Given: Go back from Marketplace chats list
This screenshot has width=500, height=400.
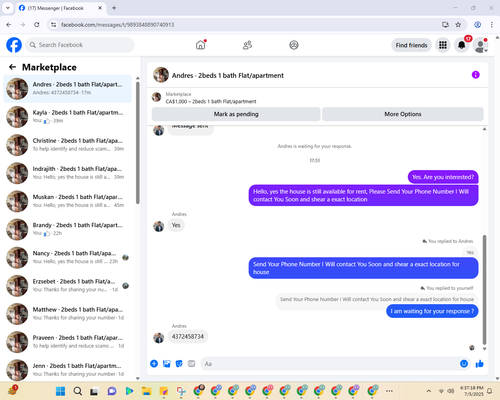Looking at the screenshot, I should tap(12, 67).
